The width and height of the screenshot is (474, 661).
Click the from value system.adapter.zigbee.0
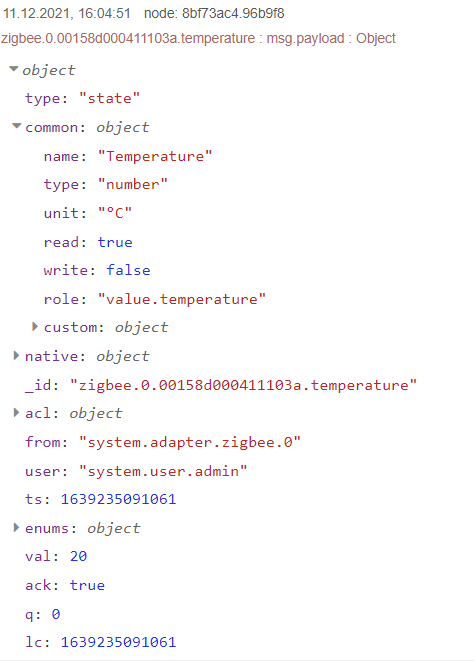190,442
